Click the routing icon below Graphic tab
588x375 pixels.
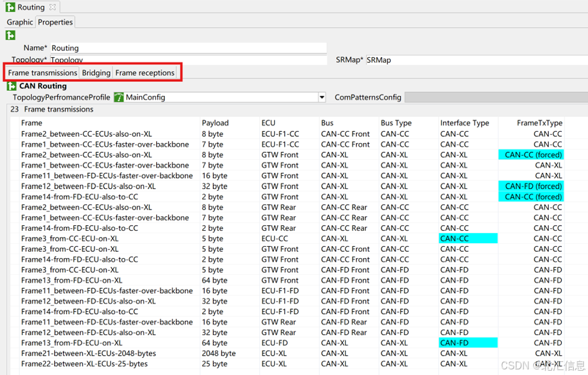point(11,35)
